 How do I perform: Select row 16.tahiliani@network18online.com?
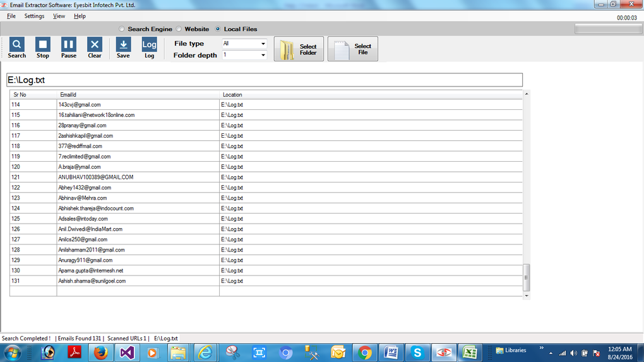pyautogui.click(x=266, y=115)
